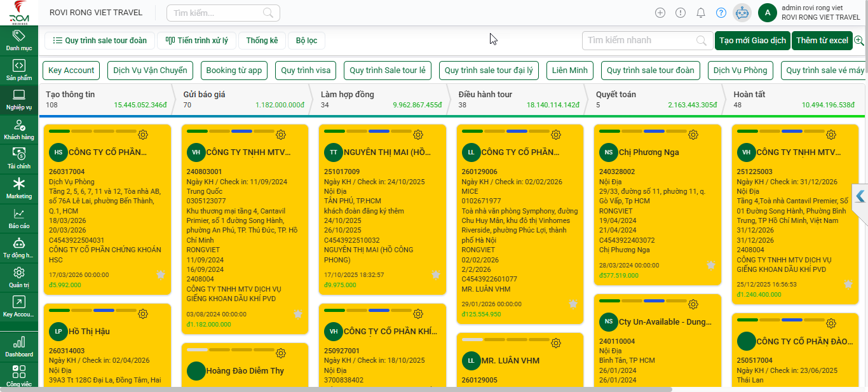Open the chatbot assistant icon
The image size is (868, 392).
coord(742,13)
